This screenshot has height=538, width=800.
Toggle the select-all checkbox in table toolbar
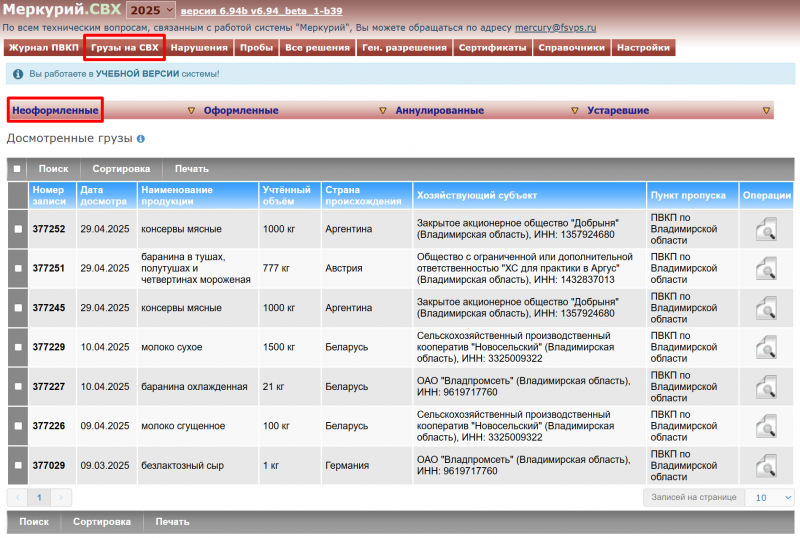tap(17, 169)
